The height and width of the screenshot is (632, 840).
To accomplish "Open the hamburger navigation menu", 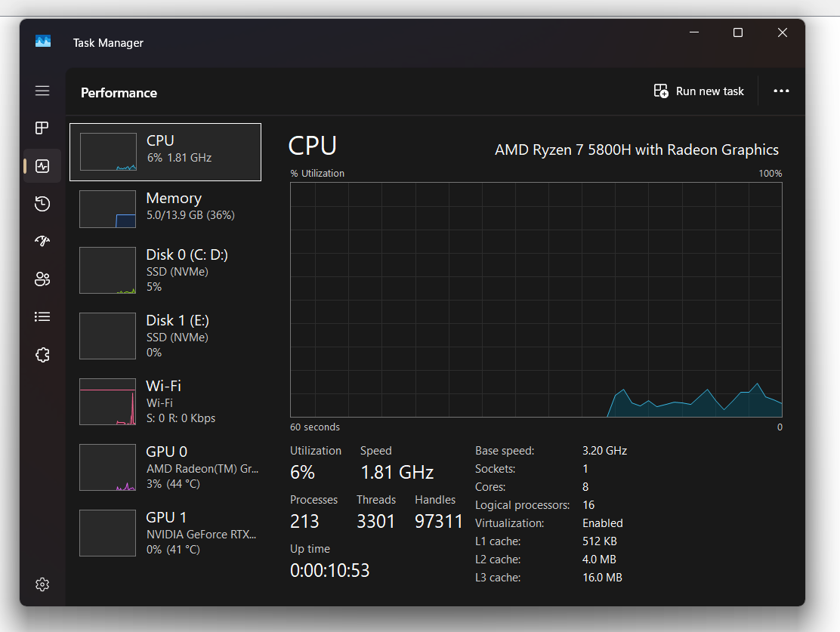I will tap(42, 91).
